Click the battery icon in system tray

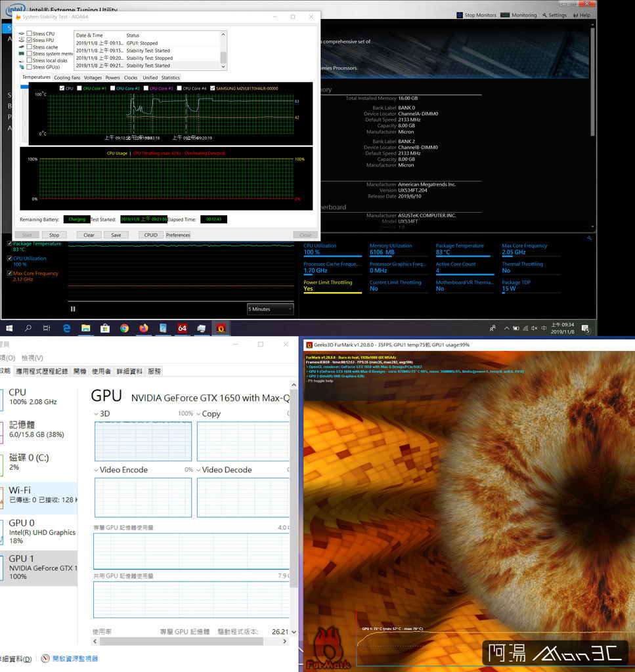coord(515,328)
